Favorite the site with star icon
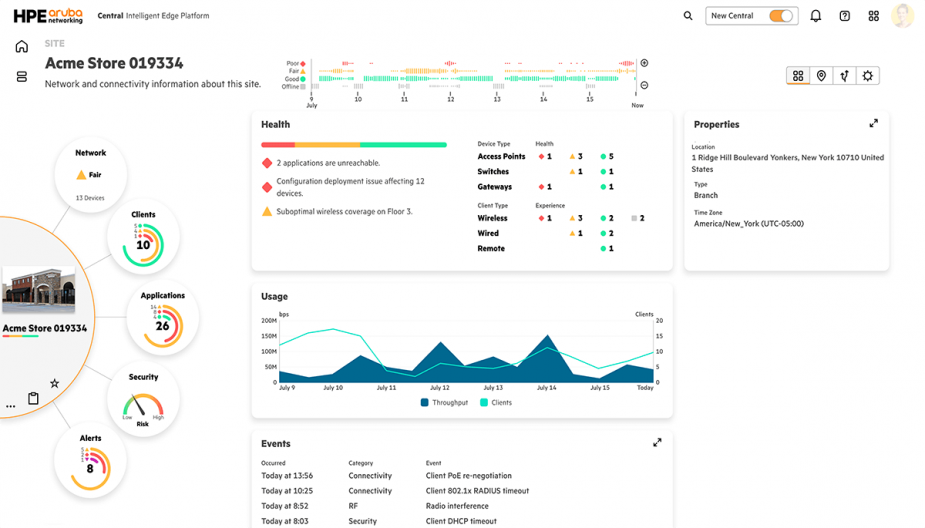The image size is (925, 528). point(54,383)
